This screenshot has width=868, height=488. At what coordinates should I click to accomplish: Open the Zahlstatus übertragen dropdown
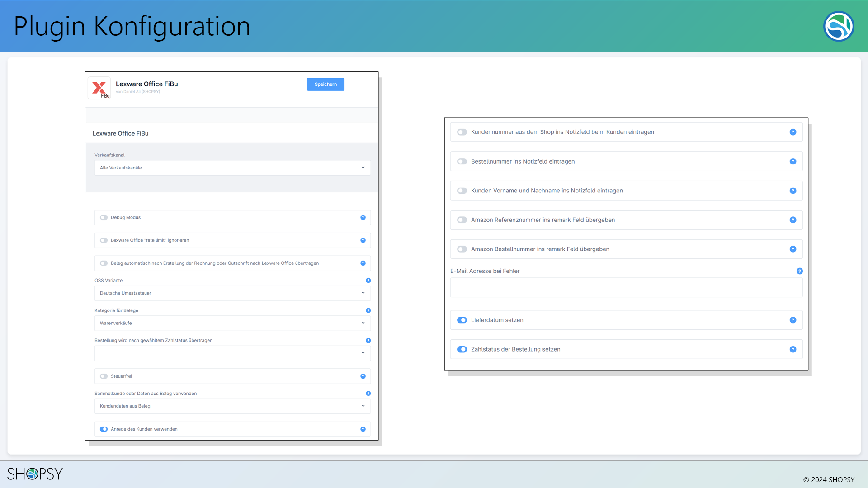pyautogui.click(x=232, y=353)
